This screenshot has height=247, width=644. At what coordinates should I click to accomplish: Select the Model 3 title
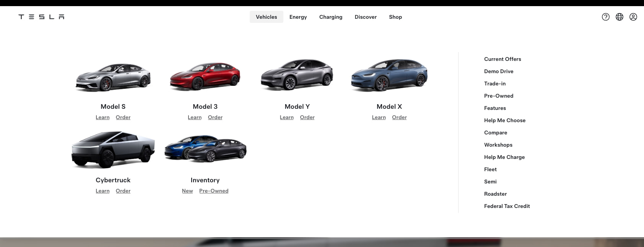pyautogui.click(x=205, y=106)
